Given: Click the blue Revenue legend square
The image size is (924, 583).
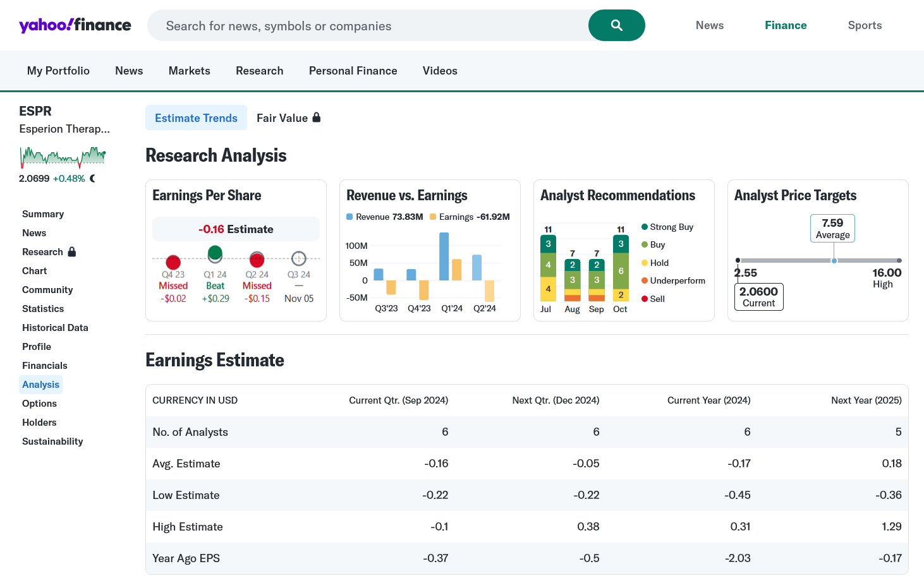Looking at the screenshot, I should coord(350,217).
